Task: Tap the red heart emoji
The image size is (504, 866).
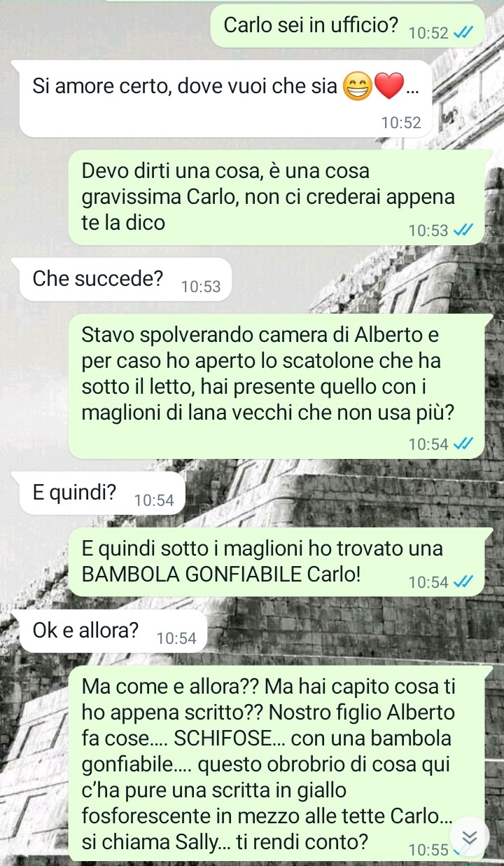Action: pyautogui.click(x=389, y=87)
